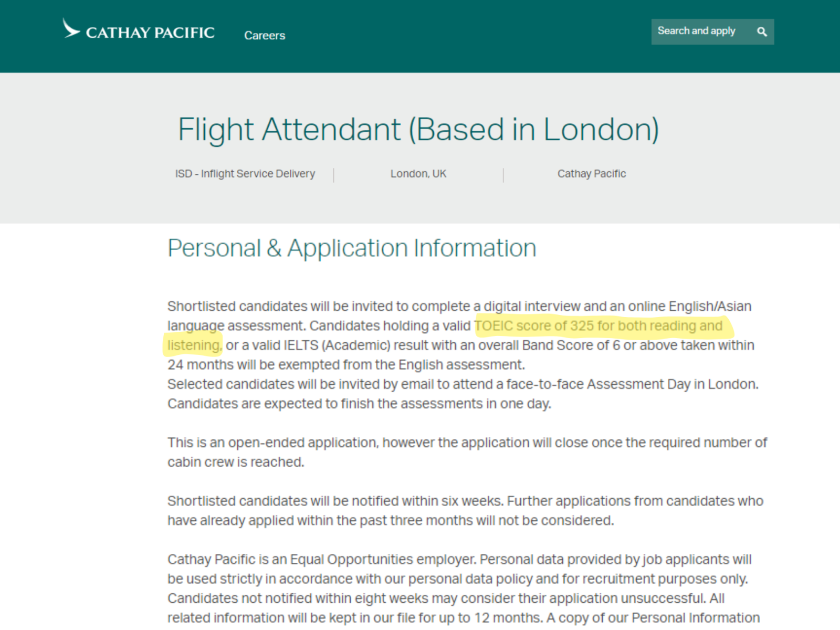The height and width of the screenshot is (630, 840).
Task: Click the magnifying glass search icon
Action: click(762, 32)
